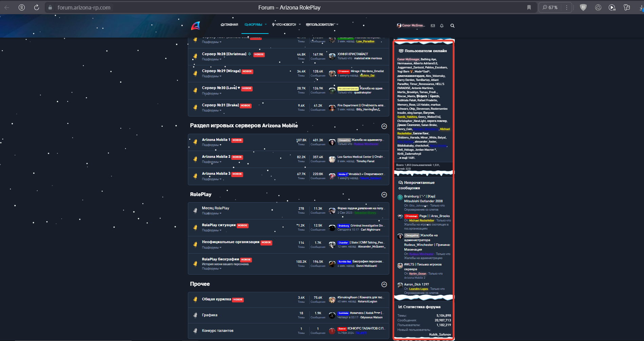Open the Что нового? menu item
This screenshot has height=341, width=644.
pos(284,25)
